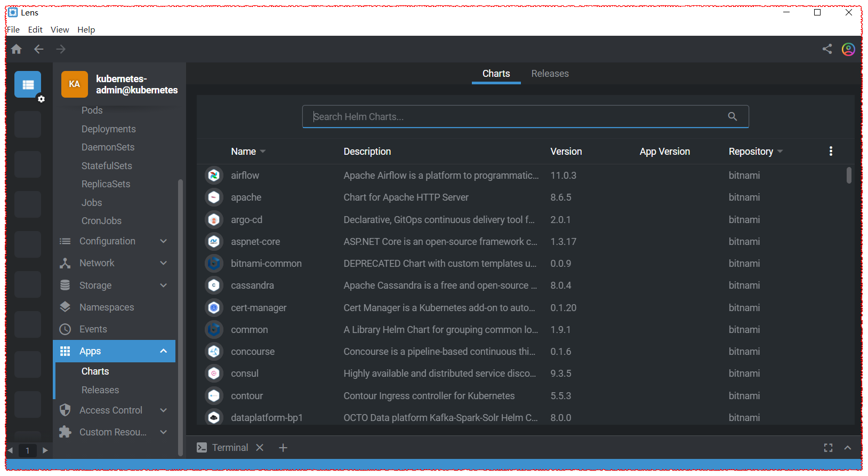
Task: Open the File menu
Action: pyautogui.click(x=13, y=29)
